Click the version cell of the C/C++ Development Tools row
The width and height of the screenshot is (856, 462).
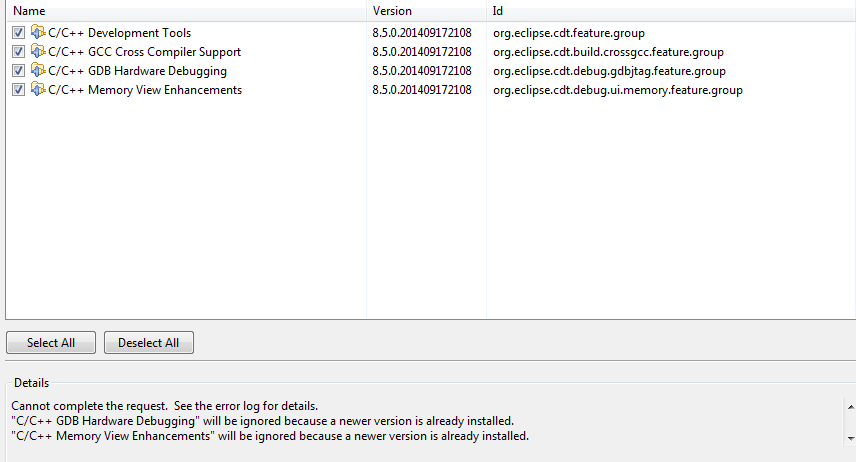(x=422, y=33)
